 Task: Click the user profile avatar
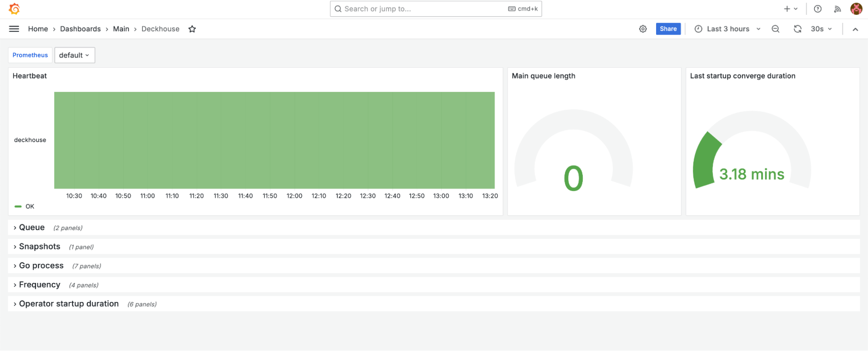click(x=856, y=9)
